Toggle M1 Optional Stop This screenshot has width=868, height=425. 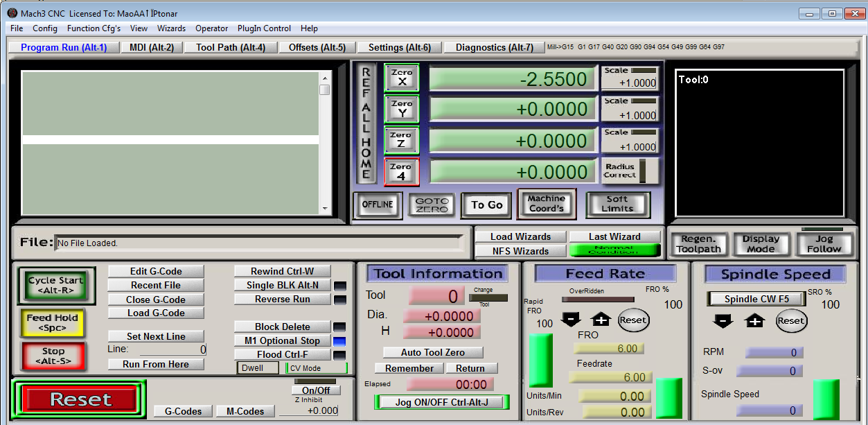[283, 340]
